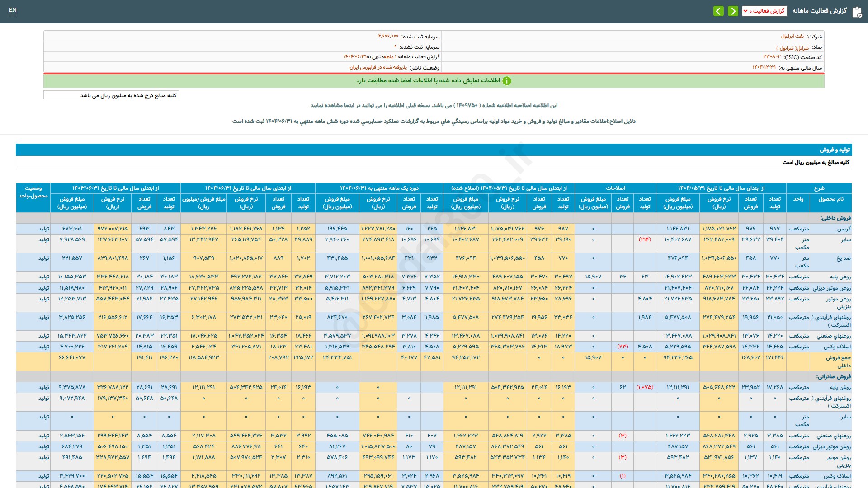The image size is (868, 488).
Task: Click the گزارش فعالیت ماهانه page title
Action: [x=819, y=11]
